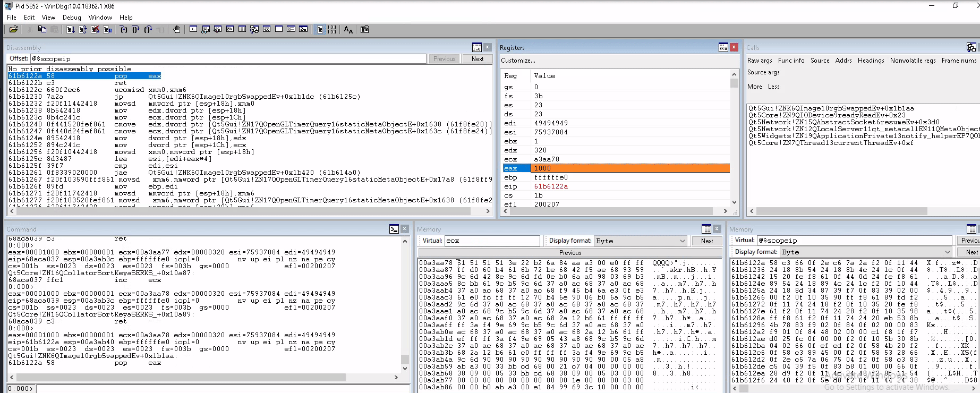This screenshot has width=980, height=393.
Task: Open the Disassembly window toolbar icon
Action: coord(267,30)
